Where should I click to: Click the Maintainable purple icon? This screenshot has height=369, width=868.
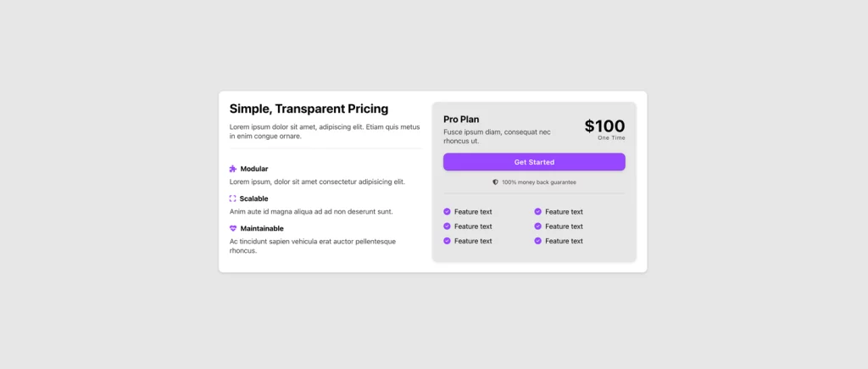click(233, 228)
